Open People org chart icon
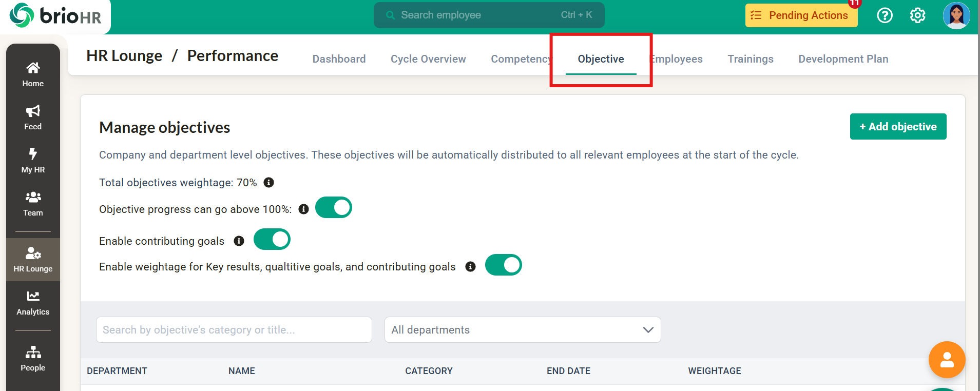Image resolution: width=980 pixels, height=391 pixels. click(33, 358)
